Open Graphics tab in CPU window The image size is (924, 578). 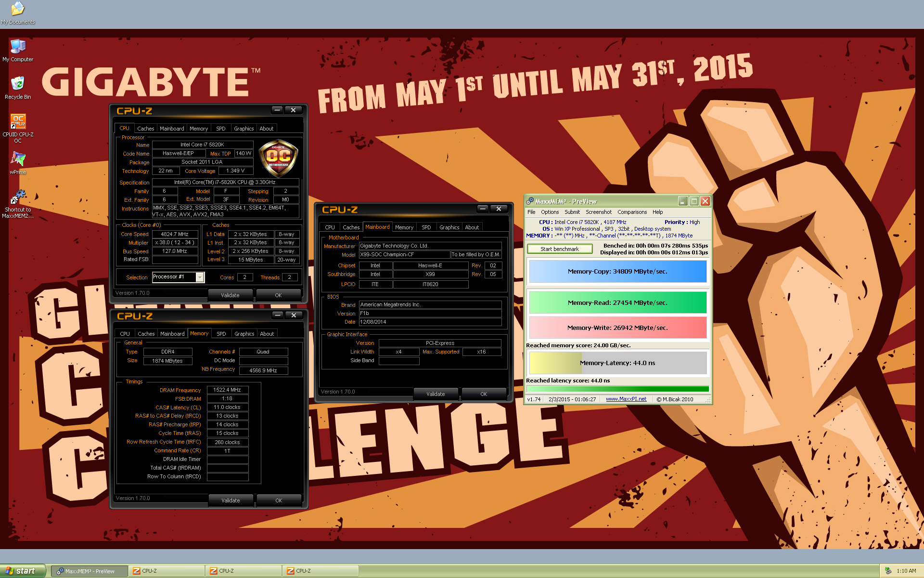click(x=244, y=129)
